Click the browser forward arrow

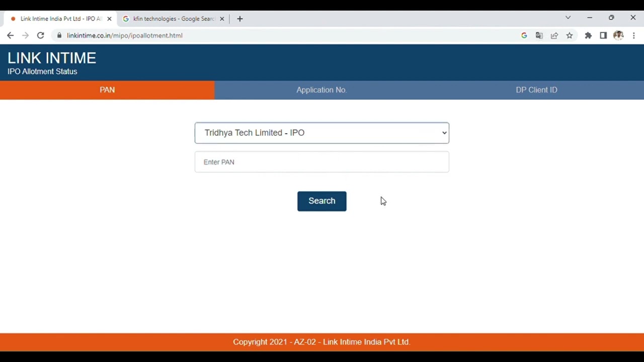tap(26, 36)
